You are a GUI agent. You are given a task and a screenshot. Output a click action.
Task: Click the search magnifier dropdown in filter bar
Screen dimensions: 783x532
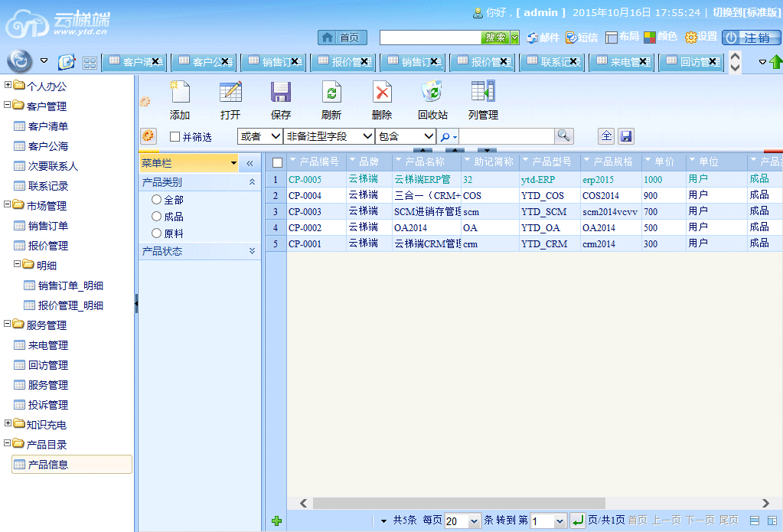pos(448,136)
